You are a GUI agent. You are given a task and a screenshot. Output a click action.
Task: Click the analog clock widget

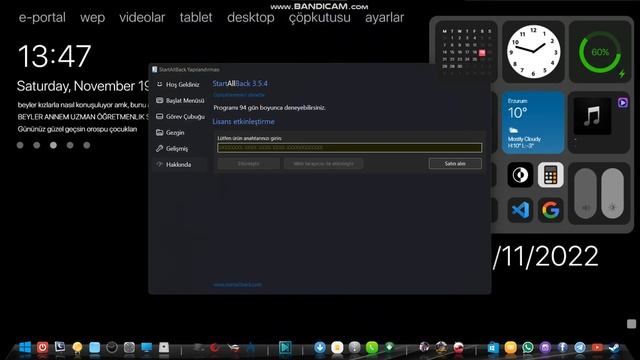pos(533,52)
